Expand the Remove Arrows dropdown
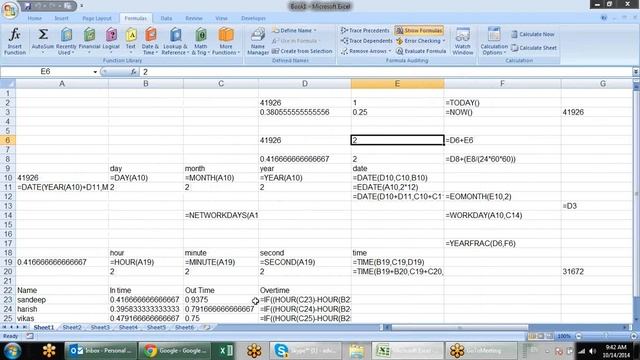The image size is (640, 360). click(390, 51)
